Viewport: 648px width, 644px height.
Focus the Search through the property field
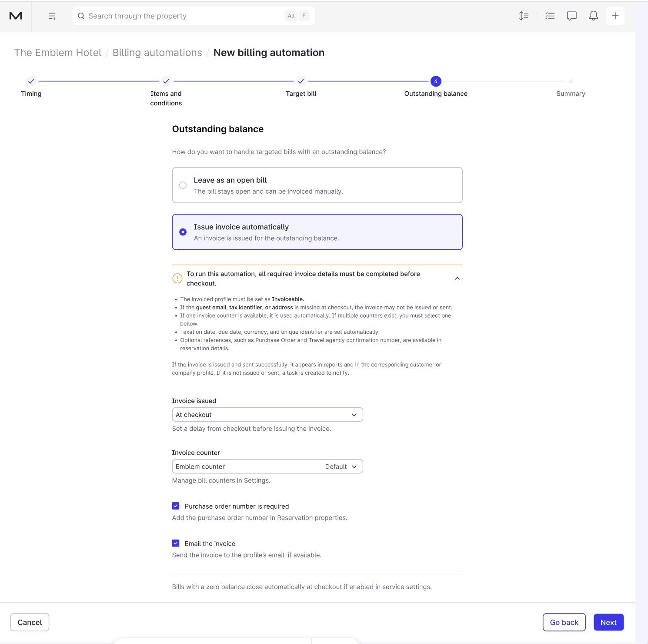coord(193,16)
